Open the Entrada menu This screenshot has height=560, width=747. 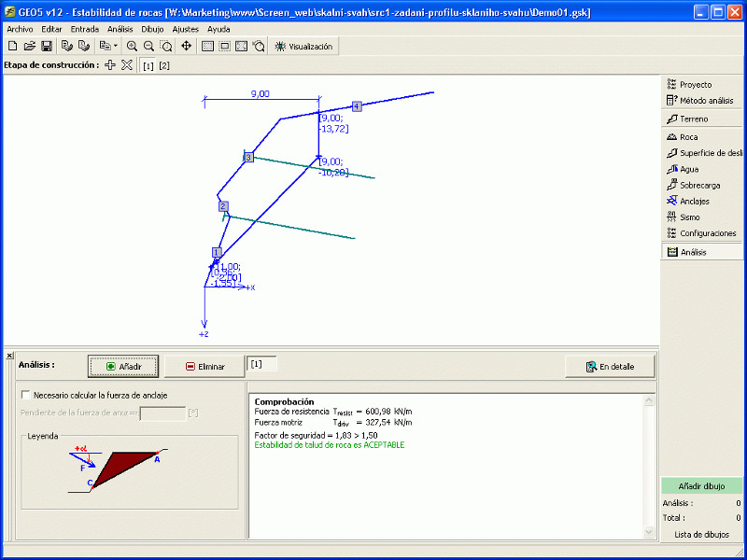pos(84,29)
